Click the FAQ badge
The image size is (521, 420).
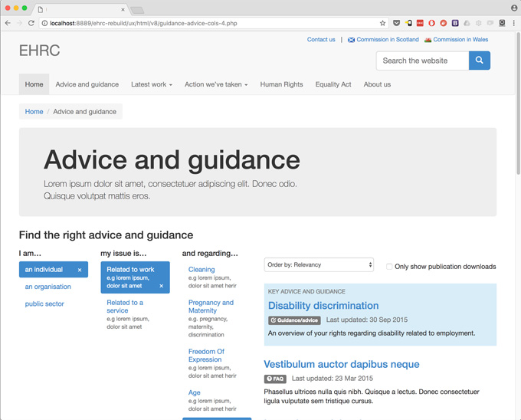click(275, 379)
